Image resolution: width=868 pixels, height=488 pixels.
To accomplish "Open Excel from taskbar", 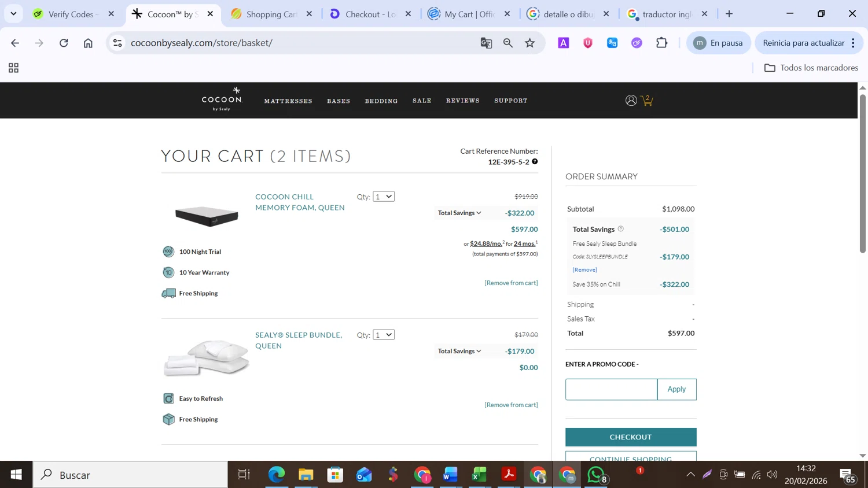I will 479,475.
